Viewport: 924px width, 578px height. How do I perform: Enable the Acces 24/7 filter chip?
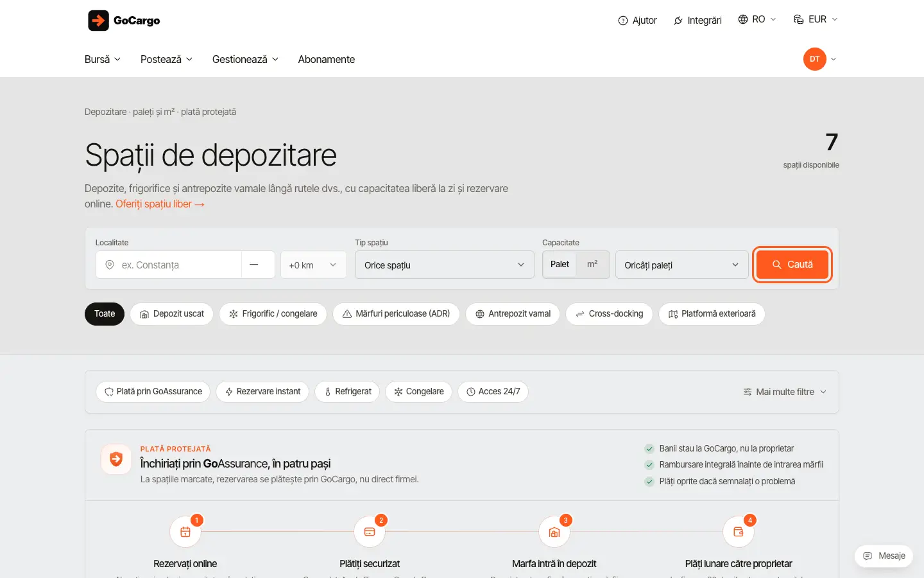(493, 392)
